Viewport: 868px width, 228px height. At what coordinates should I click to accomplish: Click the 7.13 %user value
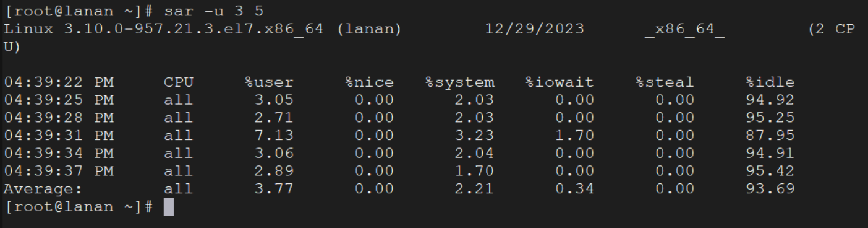274,135
